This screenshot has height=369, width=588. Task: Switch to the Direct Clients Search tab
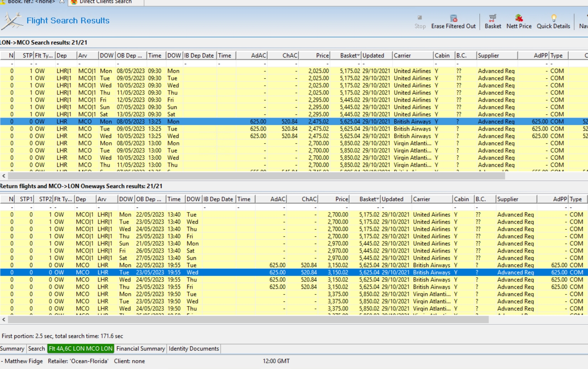(x=105, y=2)
